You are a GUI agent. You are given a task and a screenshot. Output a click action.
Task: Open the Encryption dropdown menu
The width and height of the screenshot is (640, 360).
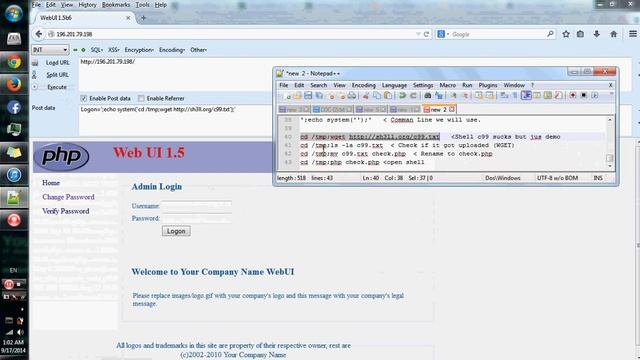pos(139,50)
